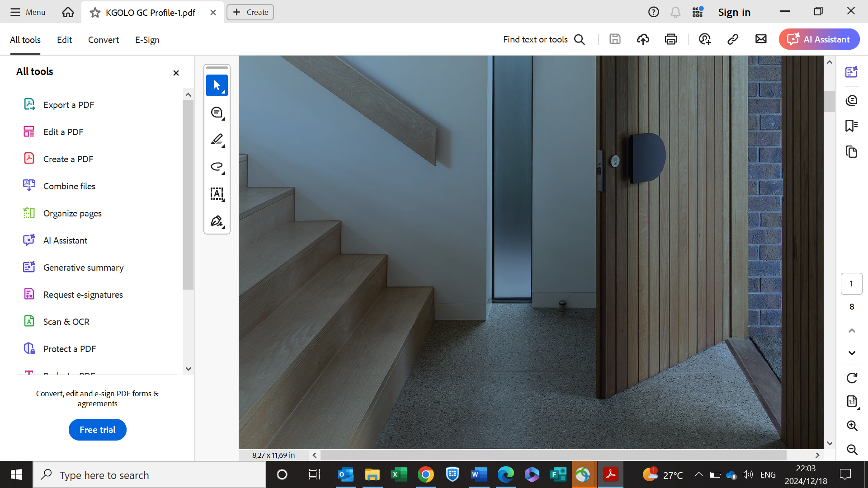Select the highlighter pen tool
Viewport: 868px width, 488px height.
click(217, 140)
